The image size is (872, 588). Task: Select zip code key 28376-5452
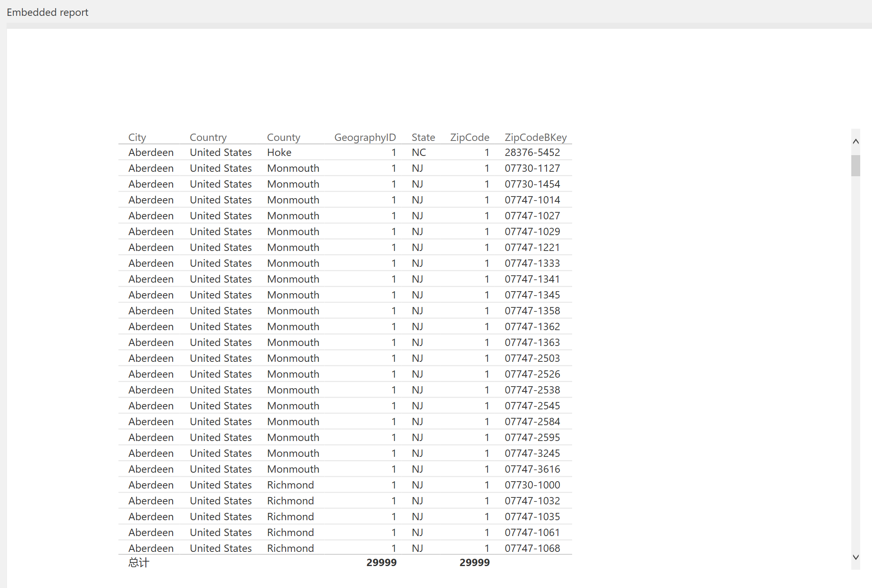(x=532, y=152)
